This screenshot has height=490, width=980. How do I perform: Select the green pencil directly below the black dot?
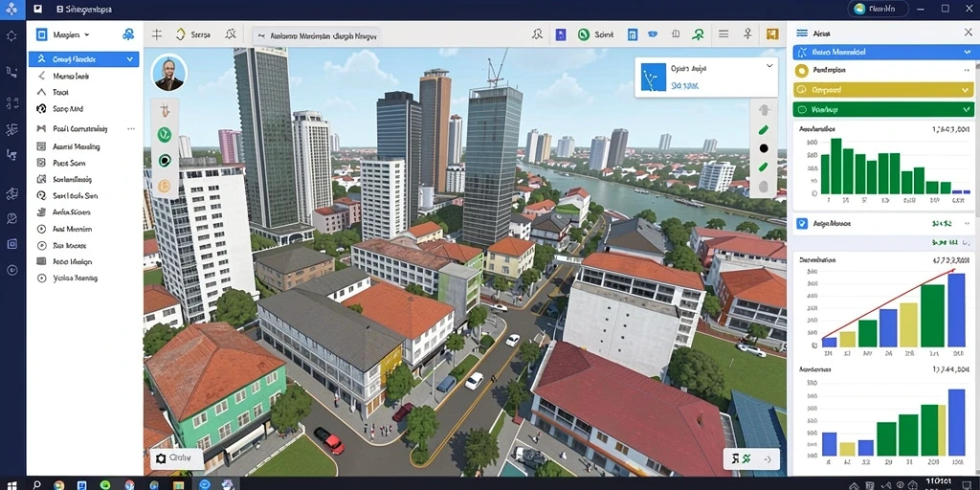point(763,167)
